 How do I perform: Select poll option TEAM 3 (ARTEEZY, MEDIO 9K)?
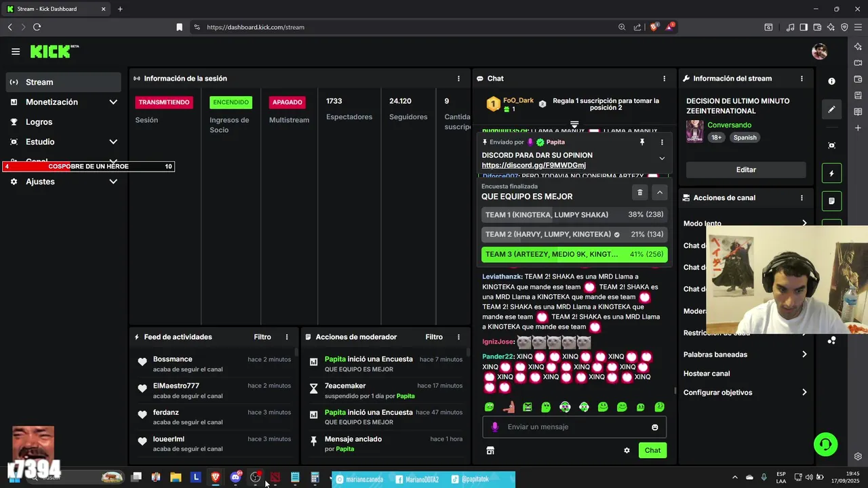click(574, 254)
